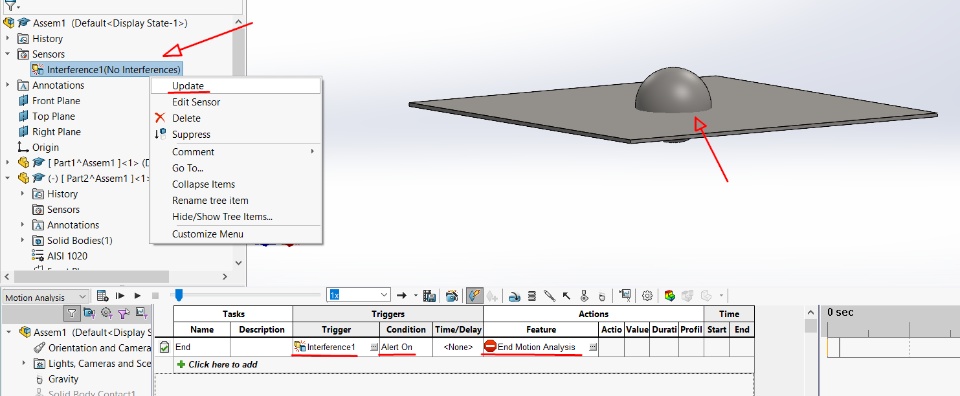Click the Calculate motion study icon
This screenshot has width=960, height=396.
103,296
